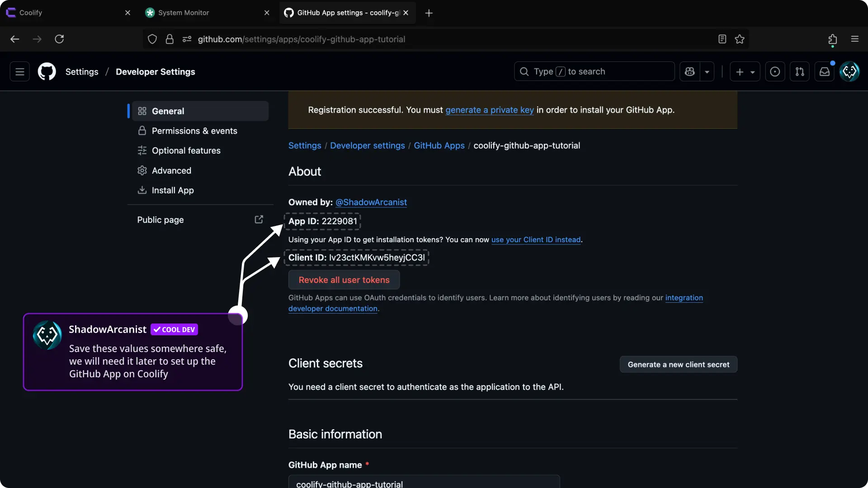Open the notifications inbox icon
The image size is (868, 488).
(x=825, y=71)
